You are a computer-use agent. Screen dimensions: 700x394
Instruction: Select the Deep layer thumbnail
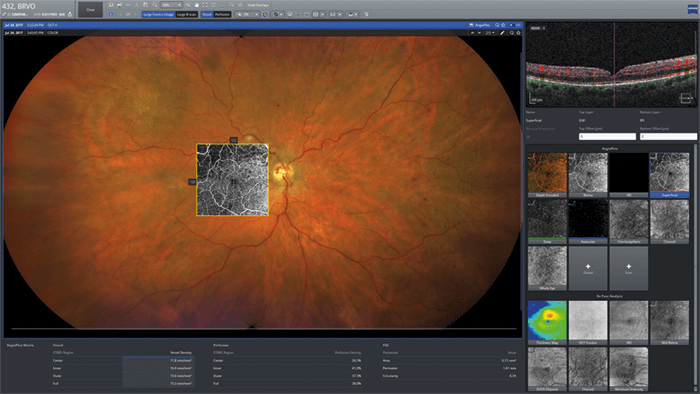pos(547,221)
